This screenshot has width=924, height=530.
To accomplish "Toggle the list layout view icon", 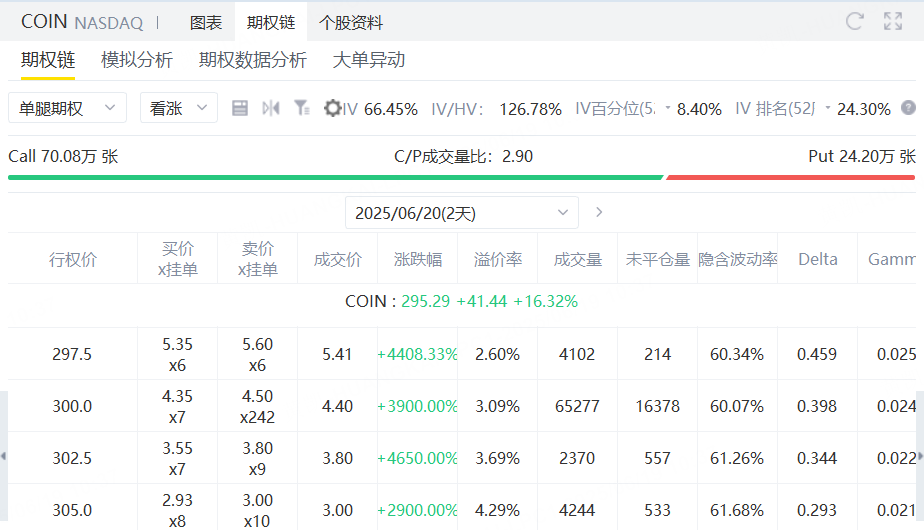I will (240, 108).
